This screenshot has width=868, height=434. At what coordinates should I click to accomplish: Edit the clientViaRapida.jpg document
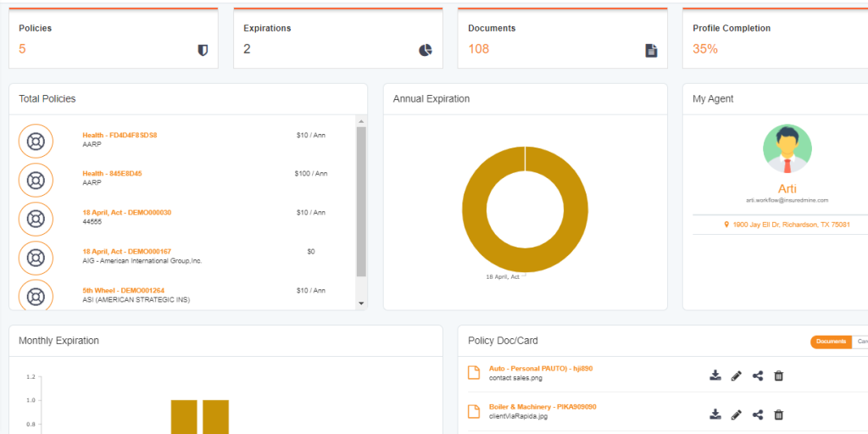click(x=737, y=415)
